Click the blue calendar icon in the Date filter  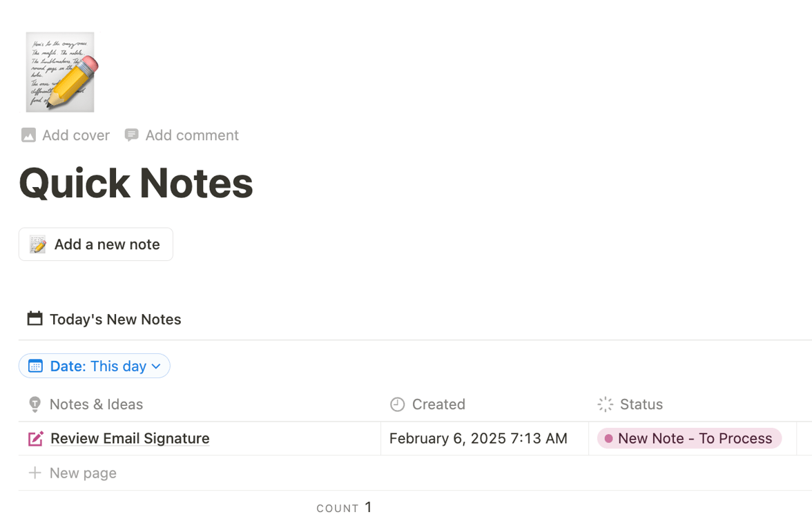[x=36, y=366]
